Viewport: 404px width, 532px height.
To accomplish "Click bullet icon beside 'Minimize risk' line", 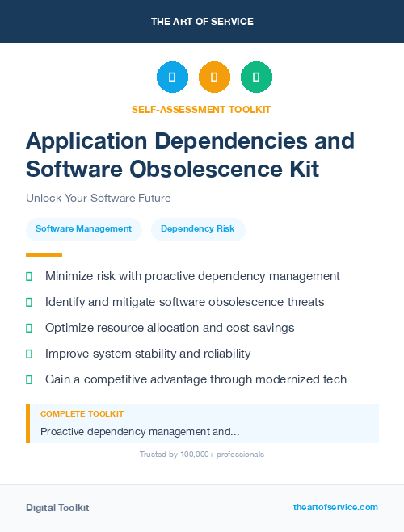I will coord(29,277).
